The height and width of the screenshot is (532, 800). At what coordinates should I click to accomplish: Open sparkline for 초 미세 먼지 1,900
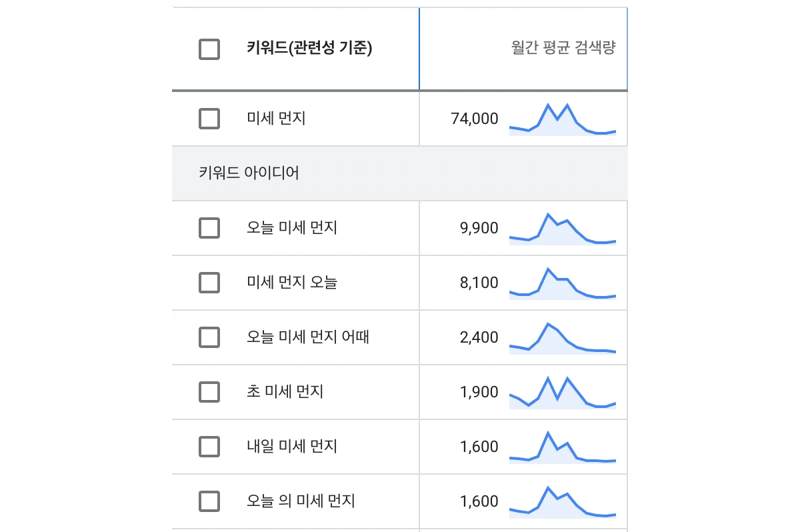pyautogui.click(x=563, y=393)
